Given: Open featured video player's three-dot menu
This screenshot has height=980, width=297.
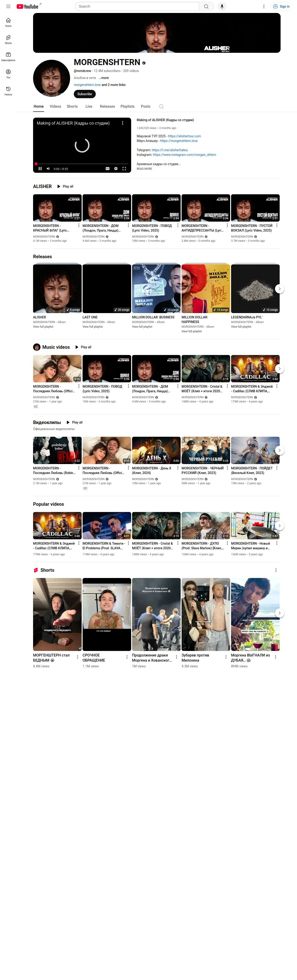Looking at the screenshot, I should [122, 123].
